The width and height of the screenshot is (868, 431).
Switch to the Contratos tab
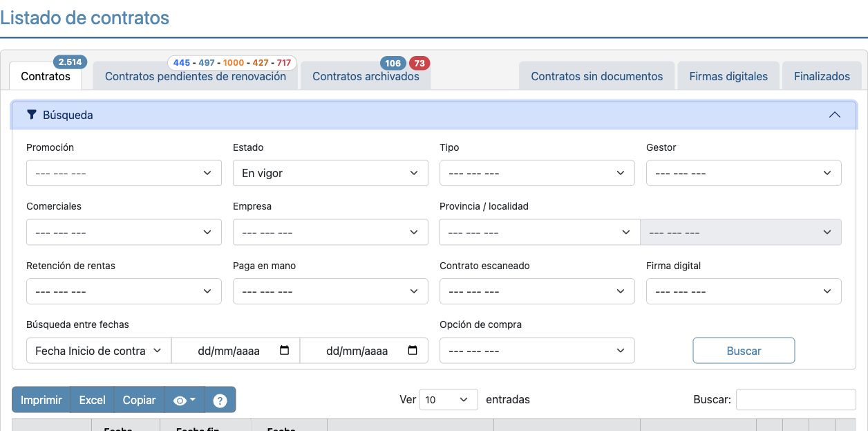pyautogui.click(x=46, y=76)
